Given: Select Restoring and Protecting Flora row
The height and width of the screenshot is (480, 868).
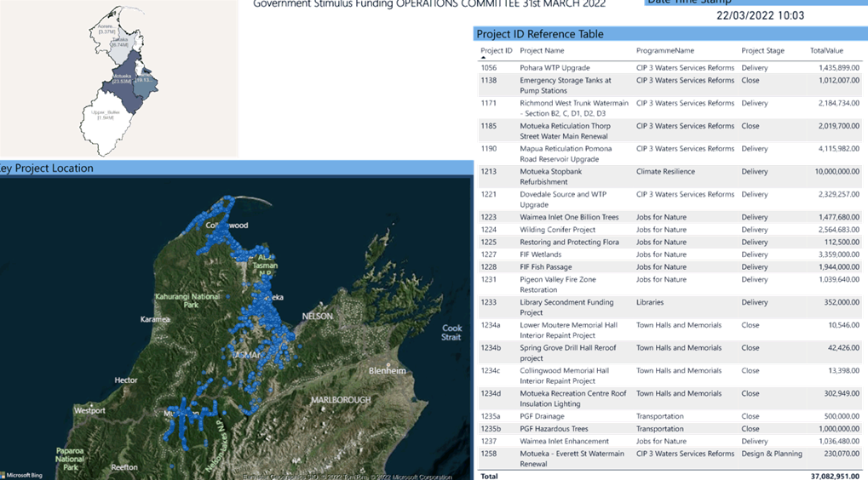Looking at the screenshot, I should (x=670, y=242).
